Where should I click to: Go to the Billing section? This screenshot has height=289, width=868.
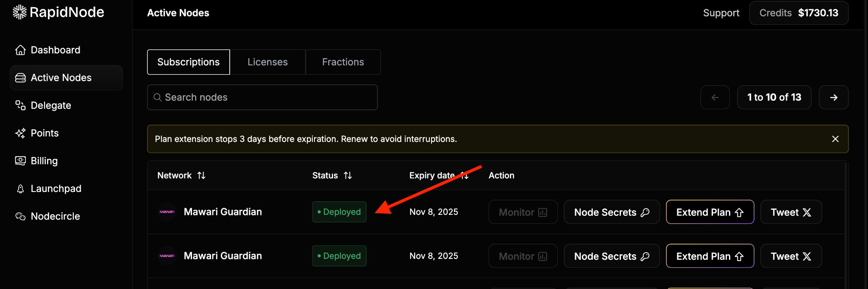[44, 161]
